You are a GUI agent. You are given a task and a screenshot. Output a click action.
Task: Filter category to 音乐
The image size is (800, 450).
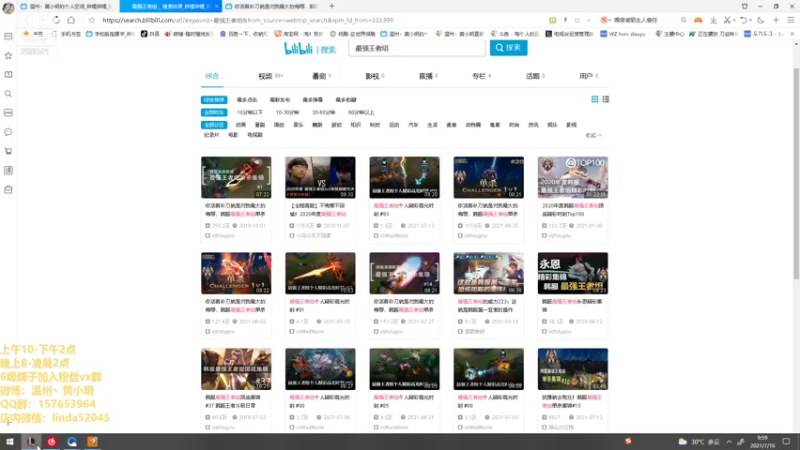(298, 125)
